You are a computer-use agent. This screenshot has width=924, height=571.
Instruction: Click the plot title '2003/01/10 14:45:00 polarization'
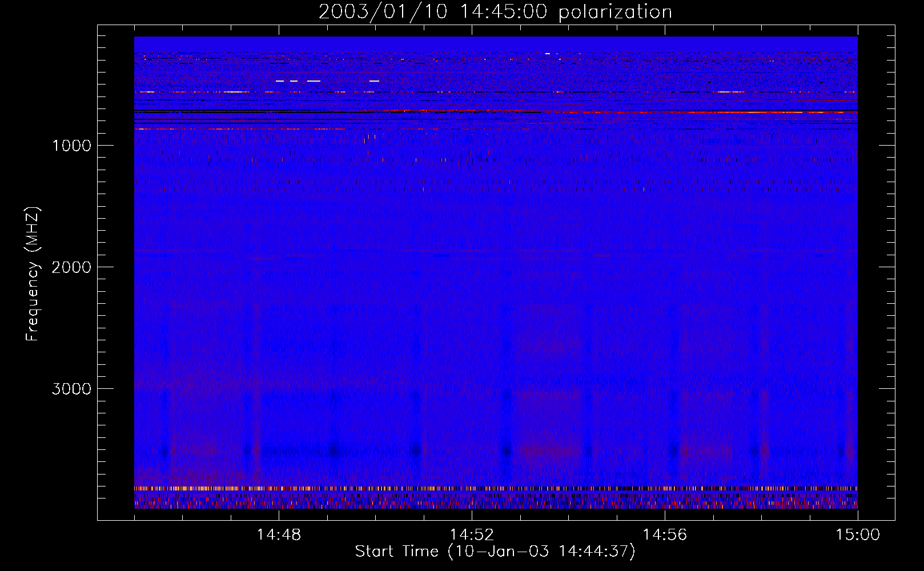[495, 12]
